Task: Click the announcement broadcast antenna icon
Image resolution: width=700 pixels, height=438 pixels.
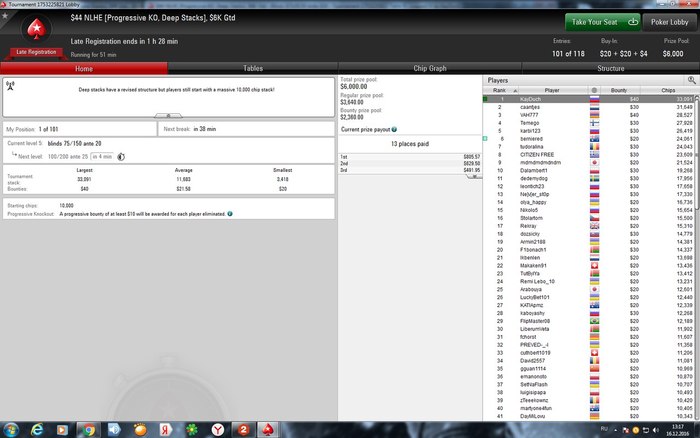Action: click(x=10, y=86)
